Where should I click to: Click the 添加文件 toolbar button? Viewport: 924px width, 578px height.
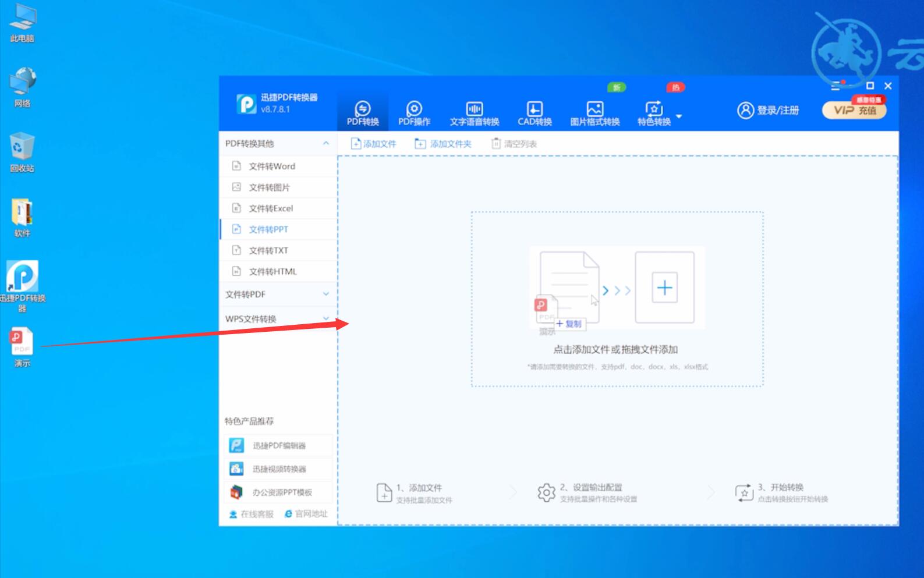373,143
